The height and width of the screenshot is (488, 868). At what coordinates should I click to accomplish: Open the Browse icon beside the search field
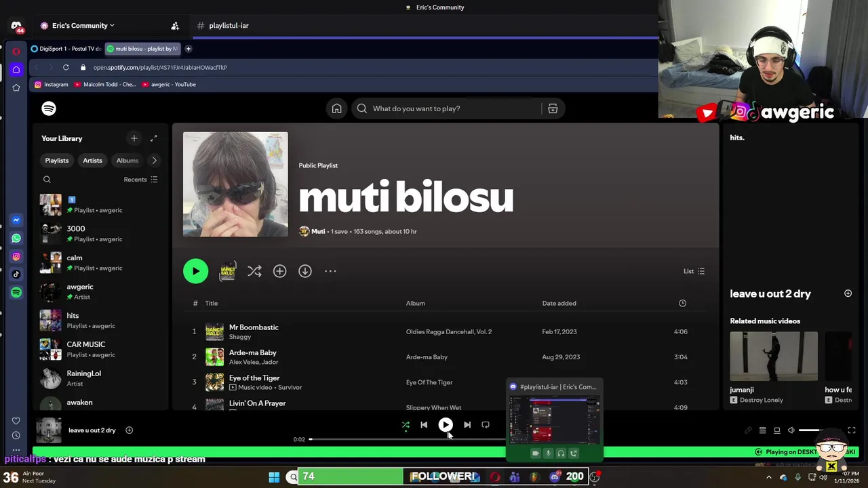click(553, 108)
